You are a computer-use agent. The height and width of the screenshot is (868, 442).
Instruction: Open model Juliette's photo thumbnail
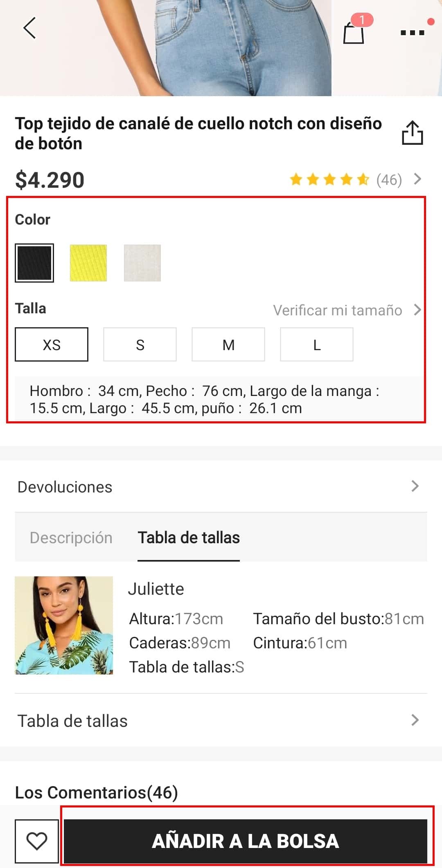64,625
